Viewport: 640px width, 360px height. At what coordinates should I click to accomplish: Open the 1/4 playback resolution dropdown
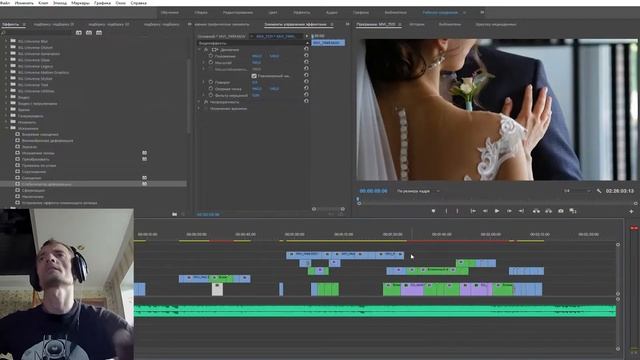[577, 191]
